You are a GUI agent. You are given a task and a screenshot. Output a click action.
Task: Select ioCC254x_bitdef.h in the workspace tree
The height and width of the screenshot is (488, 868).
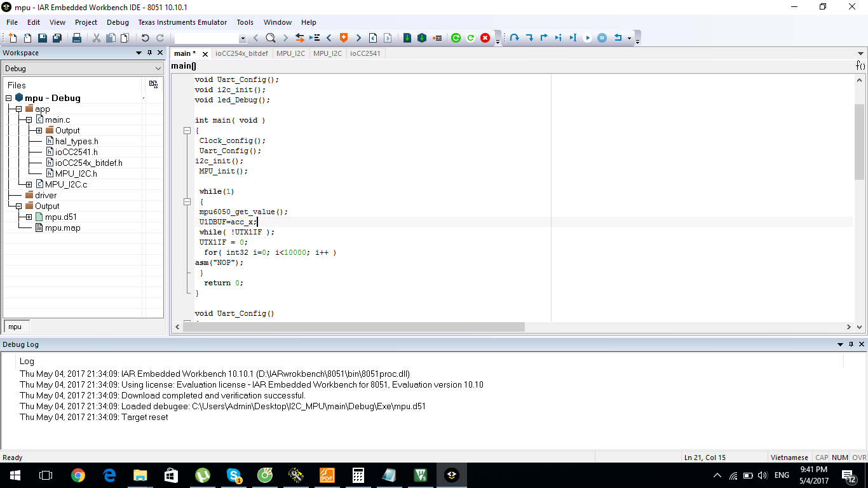pyautogui.click(x=88, y=163)
